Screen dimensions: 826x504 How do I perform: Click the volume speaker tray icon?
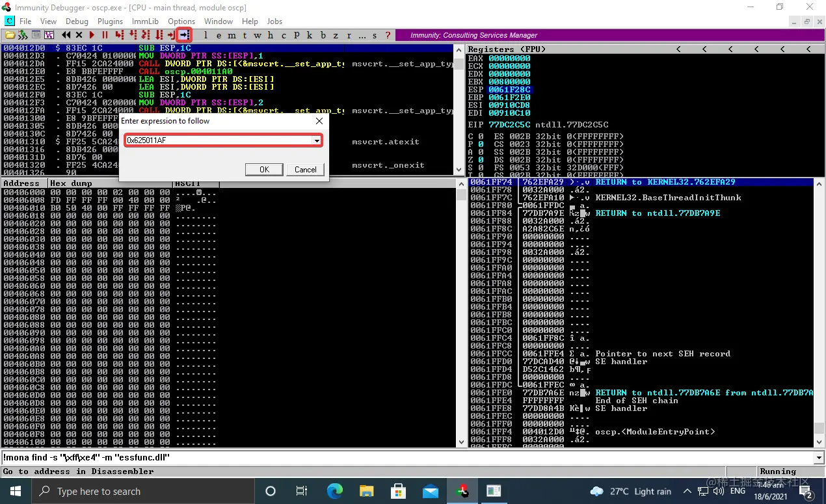pos(719,491)
